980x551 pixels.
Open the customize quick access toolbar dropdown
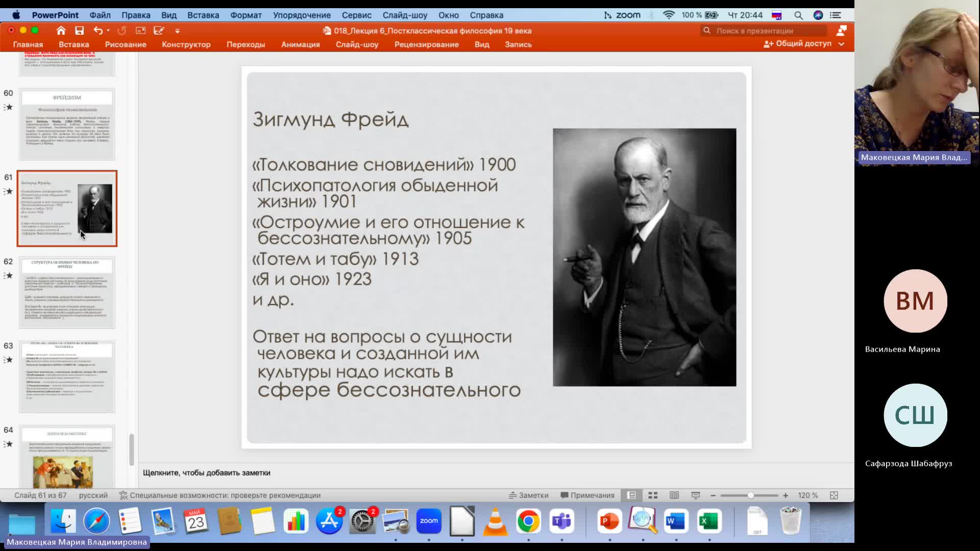[x=177, y=31]
